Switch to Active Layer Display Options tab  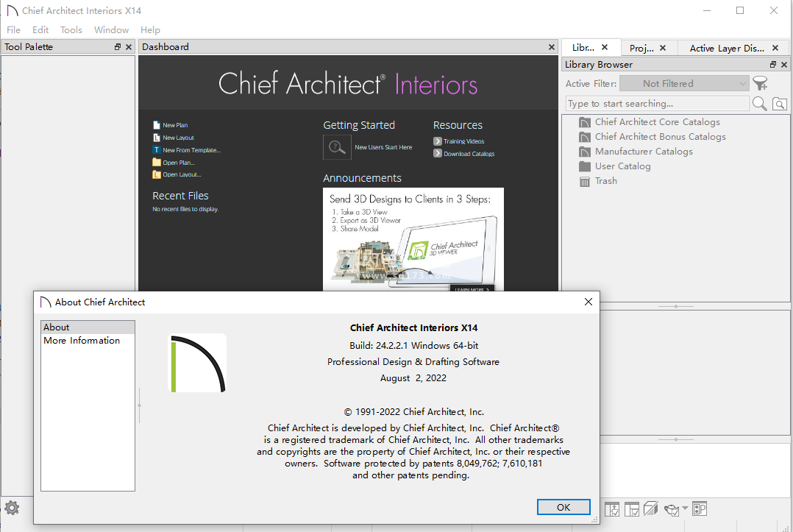point(727,48)
